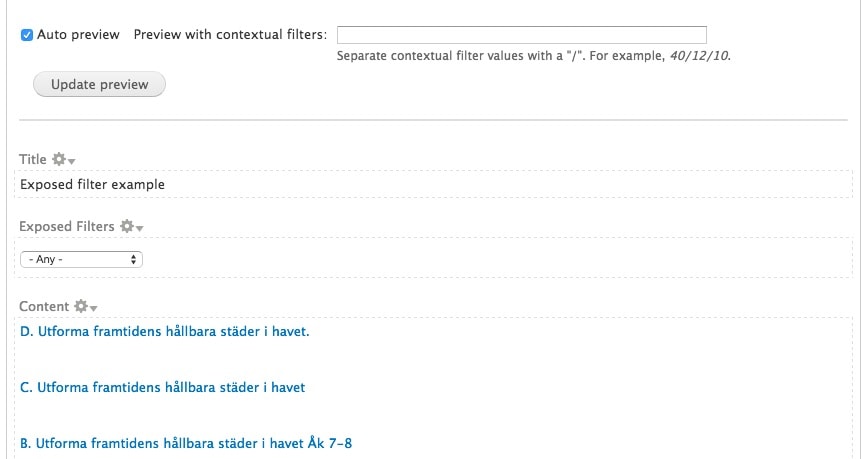Toggle Auto preview via its text label
This screenshot has height=459, width=867.
point(78,34)
